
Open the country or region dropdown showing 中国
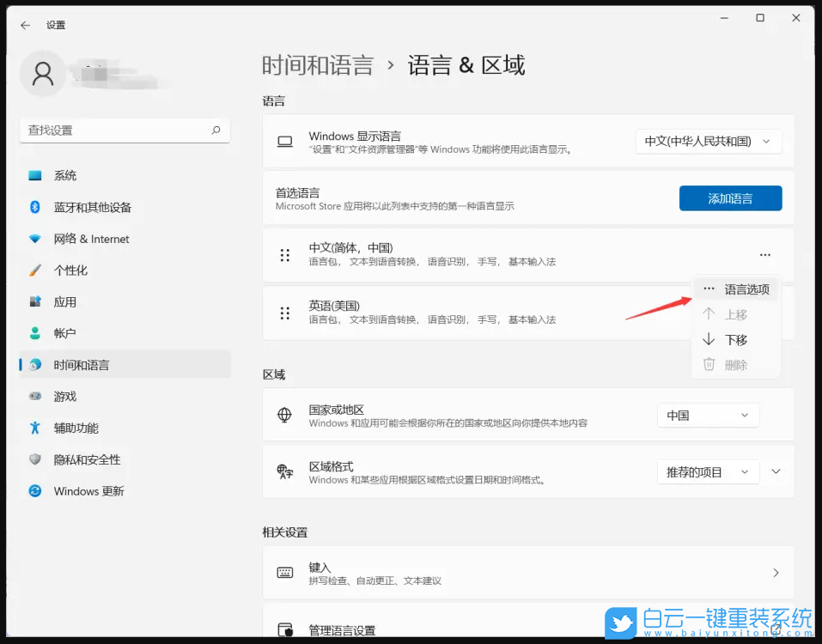pyautogui.click(x=708, y=415)
